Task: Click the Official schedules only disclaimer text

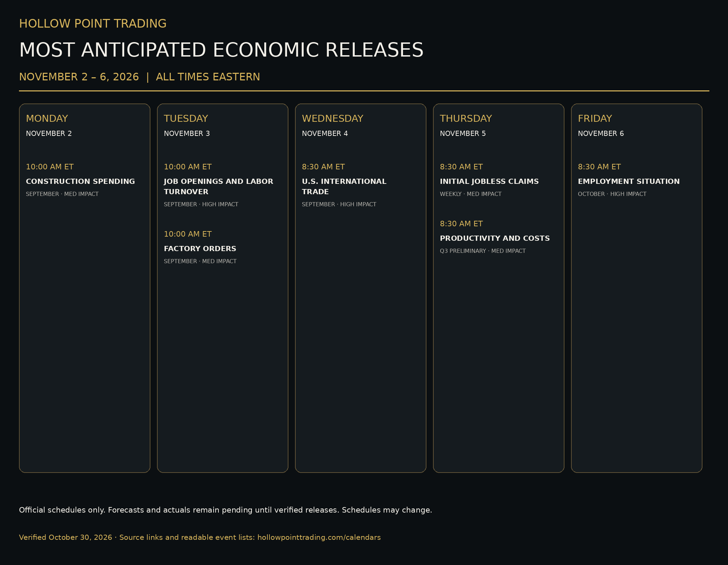Action: click(226, 510)
